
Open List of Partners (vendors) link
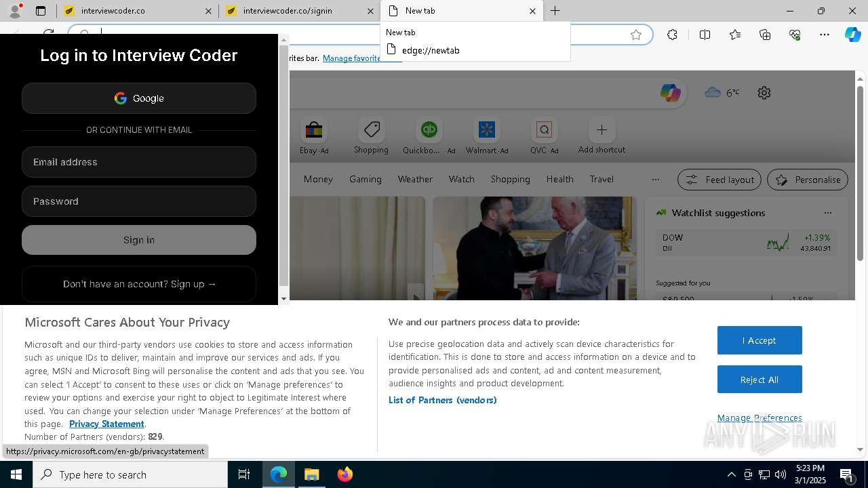443,400
